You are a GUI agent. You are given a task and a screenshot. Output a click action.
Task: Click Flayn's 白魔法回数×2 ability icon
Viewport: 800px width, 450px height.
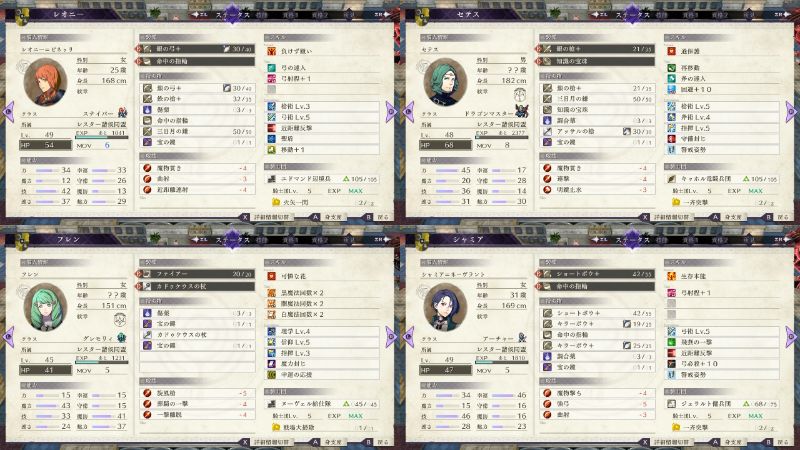[x=271, y=314]
